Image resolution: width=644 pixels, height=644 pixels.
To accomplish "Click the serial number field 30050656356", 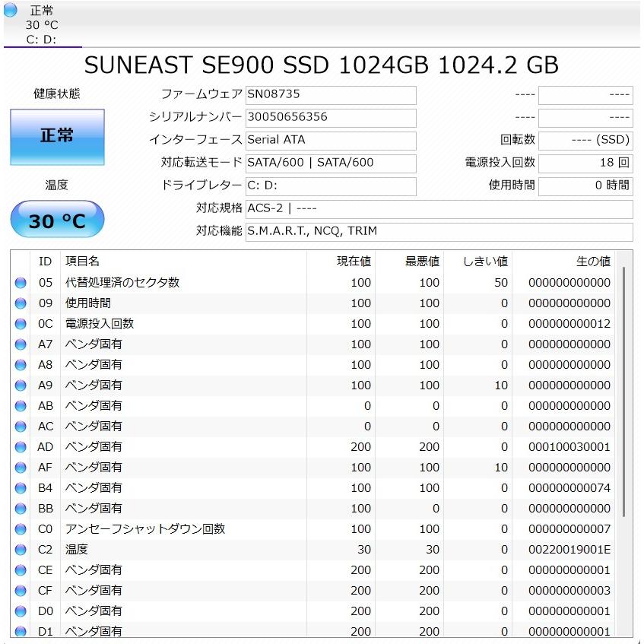I will (x=331, y=118).
